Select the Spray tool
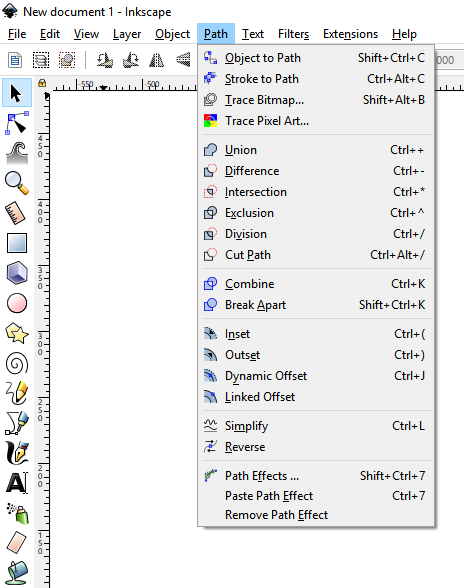This screenshot has height=588, width=464. point(17,513)
